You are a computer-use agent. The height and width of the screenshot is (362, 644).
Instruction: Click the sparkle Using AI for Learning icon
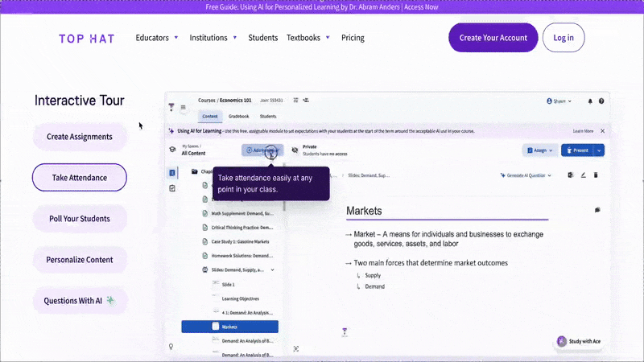click(171, 131)
